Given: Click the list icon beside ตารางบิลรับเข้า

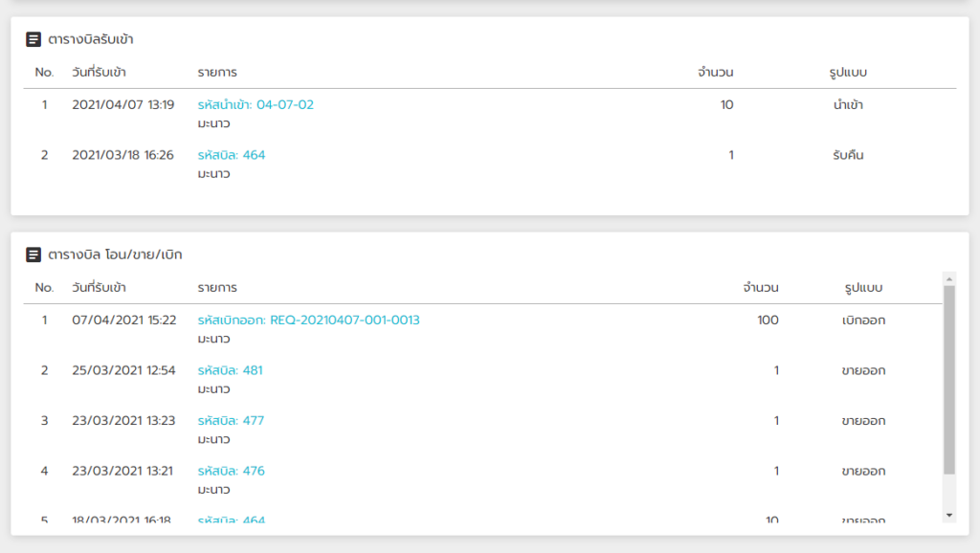Looking at the screenshot, I should tap(33, 39).
